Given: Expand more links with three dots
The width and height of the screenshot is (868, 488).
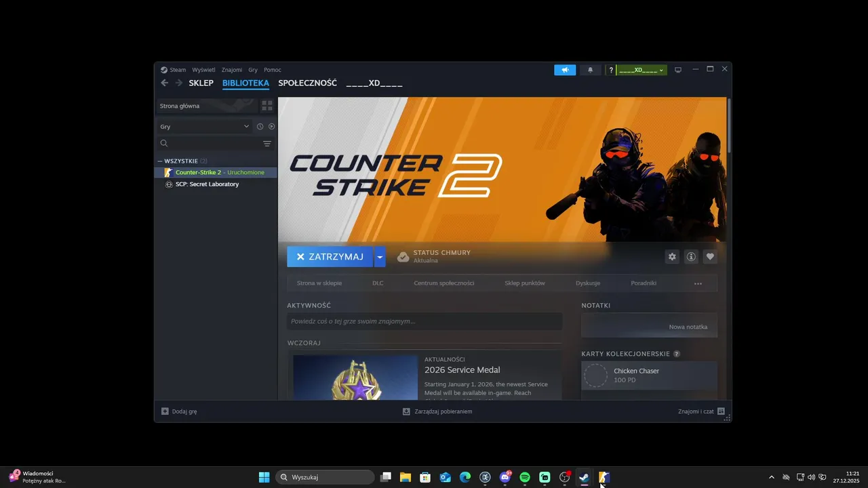Looking at the screenshot, I should point(698,283).
